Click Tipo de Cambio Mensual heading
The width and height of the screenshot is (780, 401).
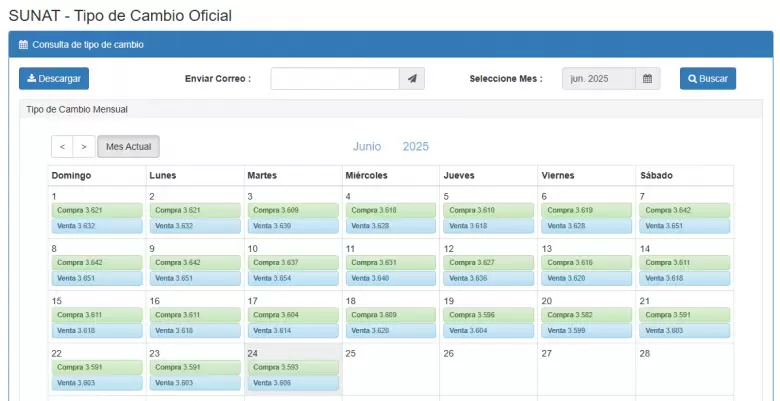pos(77,109)
